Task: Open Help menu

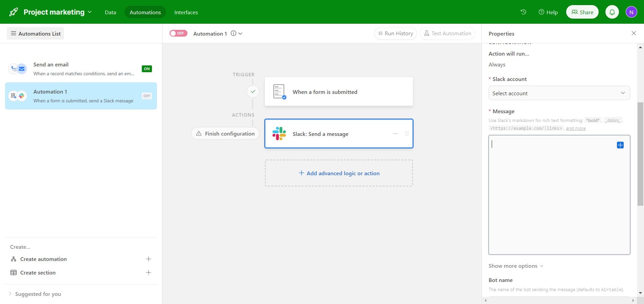Action: 548,12
